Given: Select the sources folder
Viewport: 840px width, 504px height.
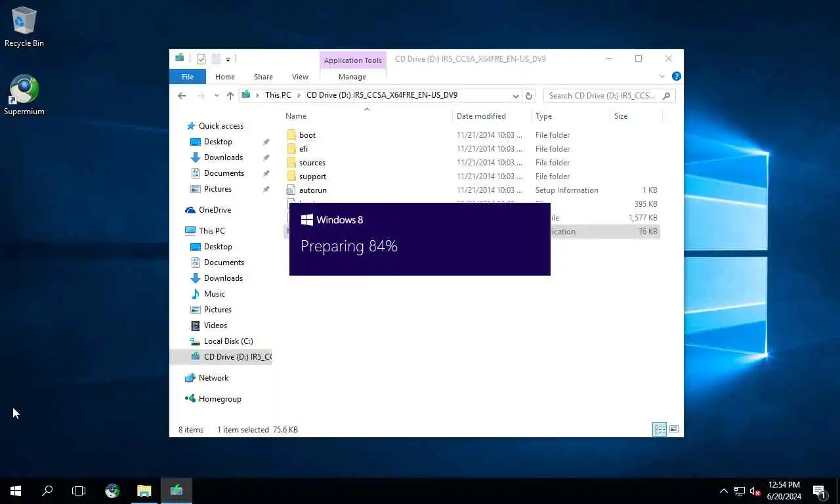Looking at the screenshot, I should coord(312,163).
